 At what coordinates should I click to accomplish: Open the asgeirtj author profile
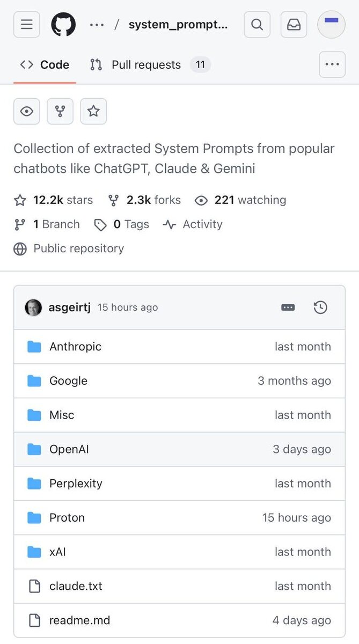tap(70, 308)
